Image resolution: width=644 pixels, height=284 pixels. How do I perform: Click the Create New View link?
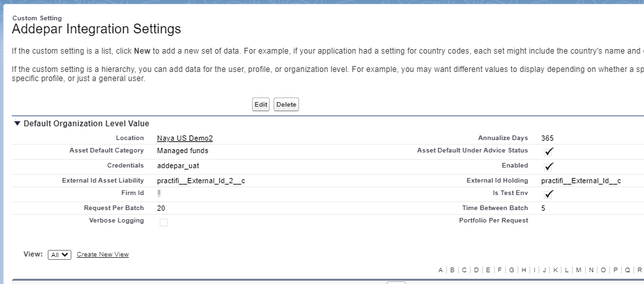pos(103,255)
